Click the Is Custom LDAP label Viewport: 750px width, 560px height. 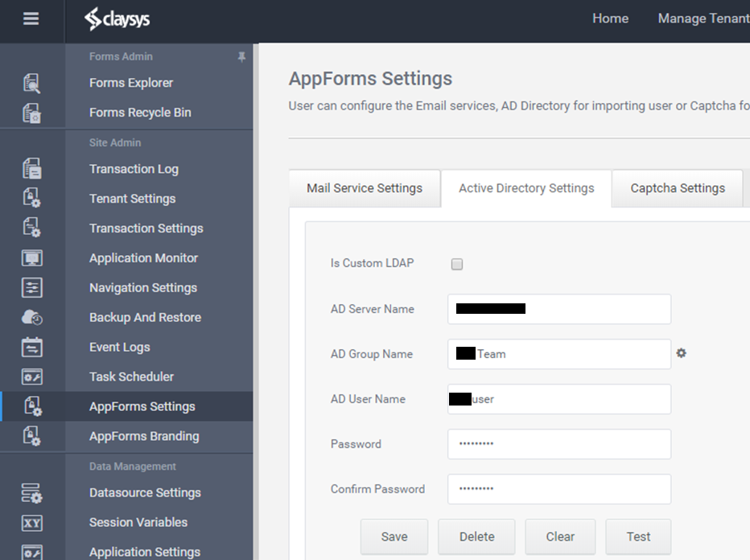pos(372,263)
